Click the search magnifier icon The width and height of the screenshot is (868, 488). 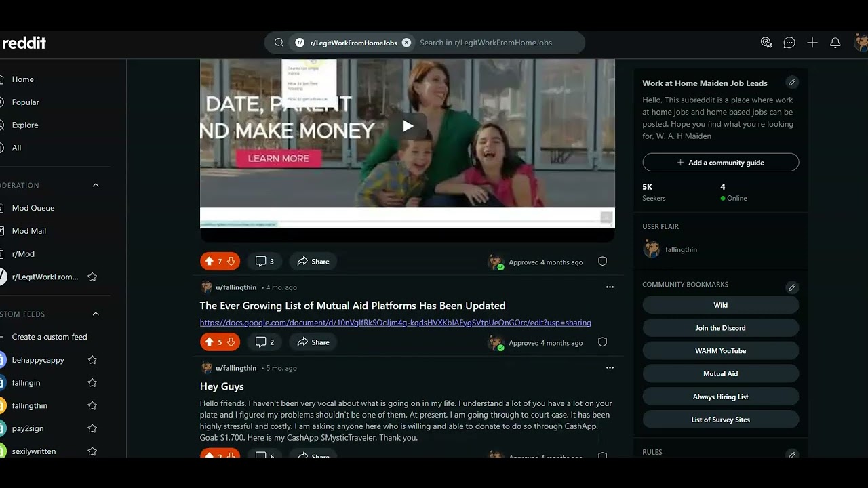tap(279, 43)
